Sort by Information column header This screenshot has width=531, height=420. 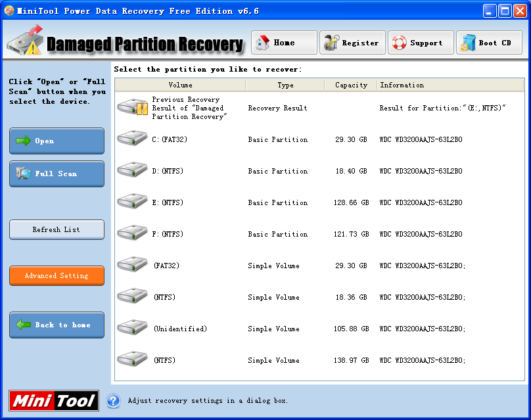point(450,85)
